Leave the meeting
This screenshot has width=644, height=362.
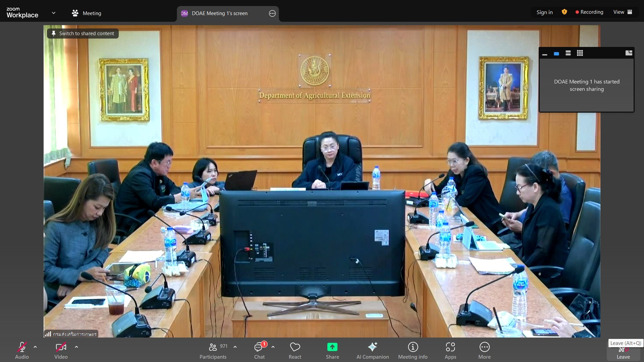tap(623, 353)
